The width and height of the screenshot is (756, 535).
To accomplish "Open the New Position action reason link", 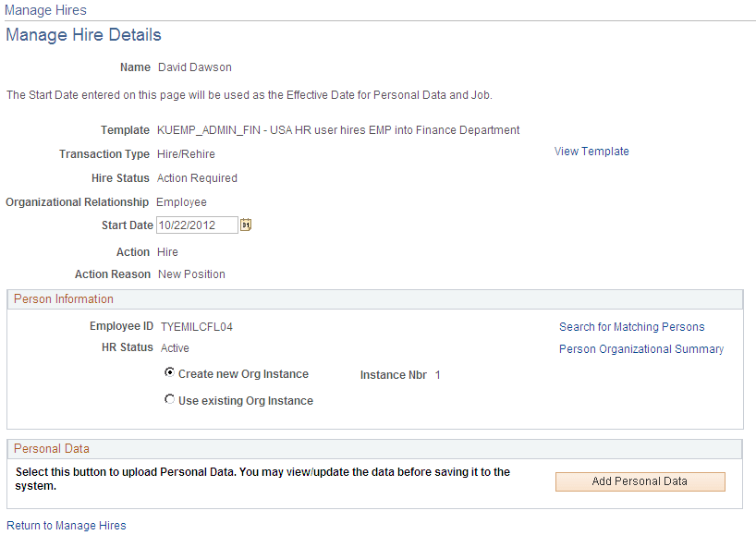I will [x=191, y=274].
